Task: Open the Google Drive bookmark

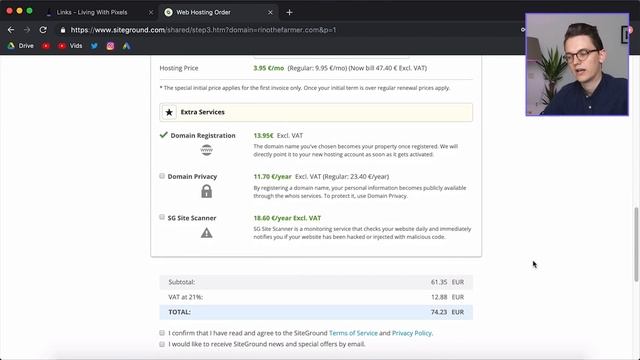Action: tap(21, 46)
